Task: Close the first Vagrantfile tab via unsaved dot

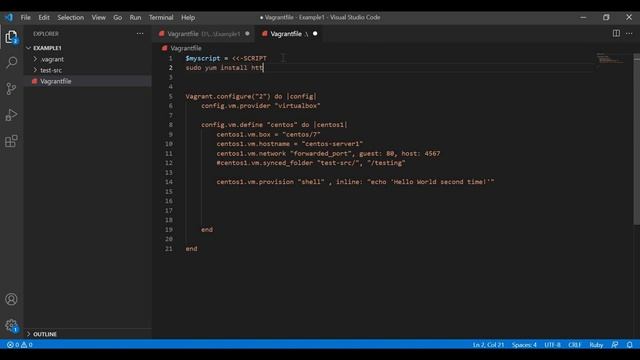Action: tap(247, 33)
